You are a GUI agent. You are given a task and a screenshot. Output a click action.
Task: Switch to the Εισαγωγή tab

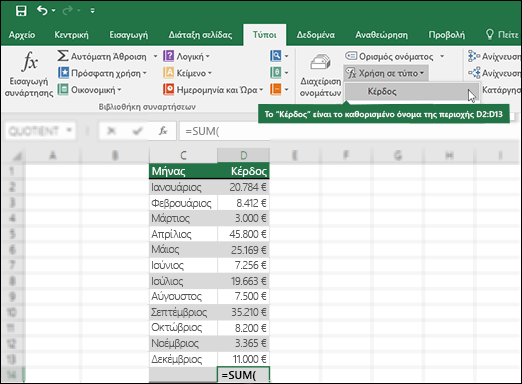(128, 35)
